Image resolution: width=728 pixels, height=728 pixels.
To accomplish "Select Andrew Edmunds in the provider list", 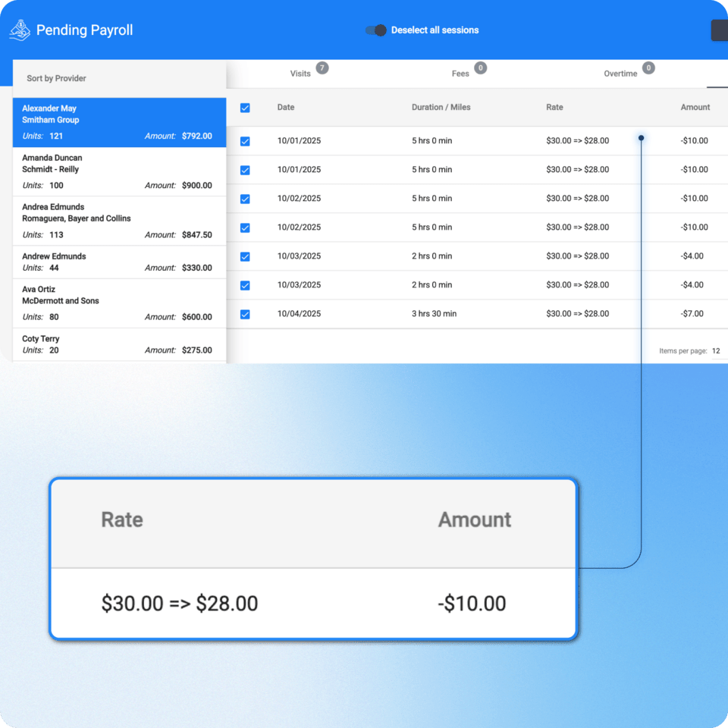I will (x=119, y=261).
